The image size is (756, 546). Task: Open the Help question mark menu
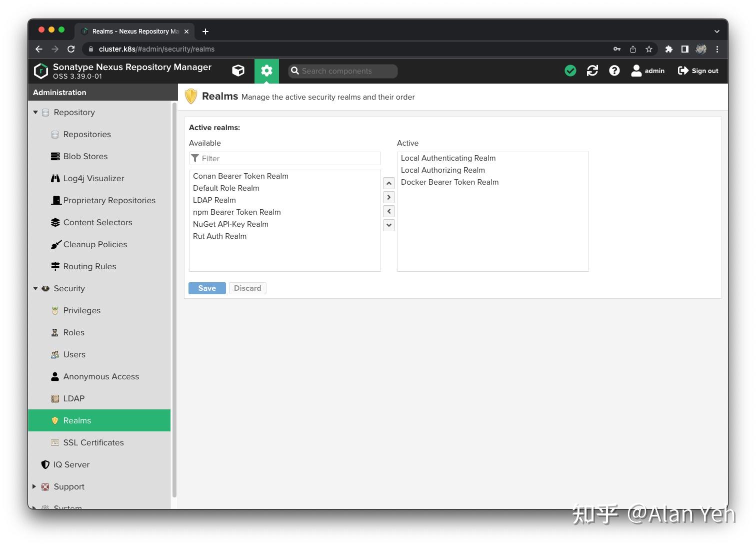(x=614, y=71)
